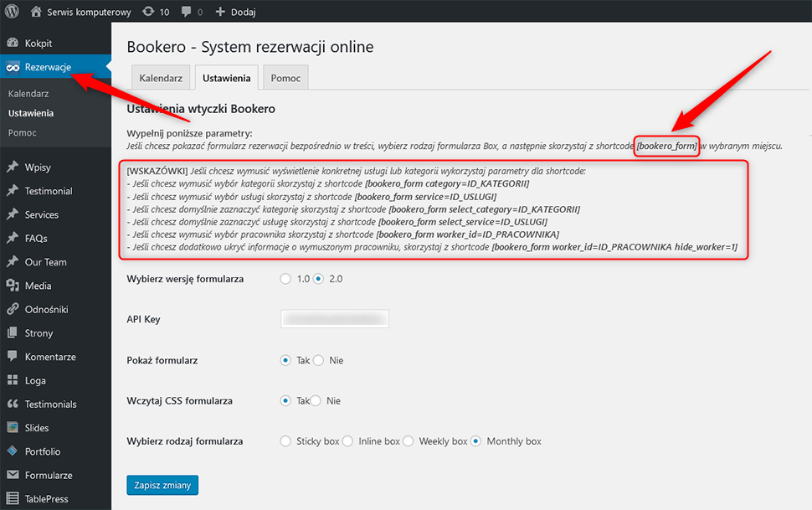
Task: Click the pin icon beside Testimonial
Action: point(13,191)
